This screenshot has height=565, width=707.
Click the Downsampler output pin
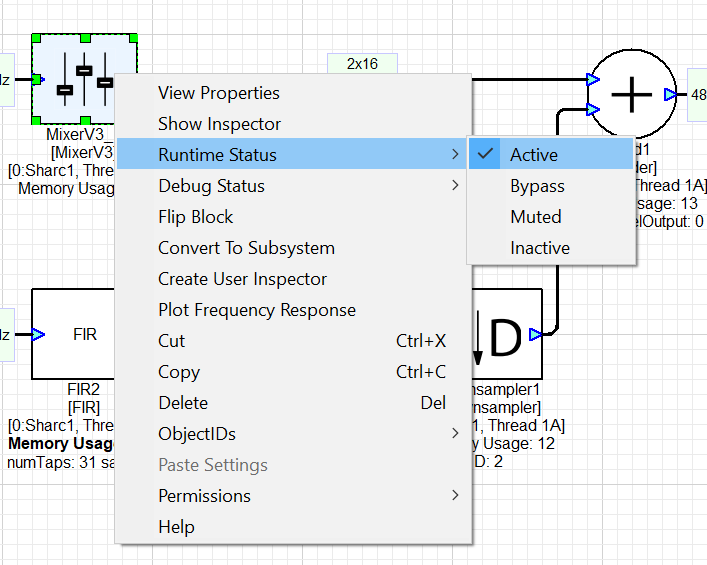pyautogui.click(x=536, y=335)
